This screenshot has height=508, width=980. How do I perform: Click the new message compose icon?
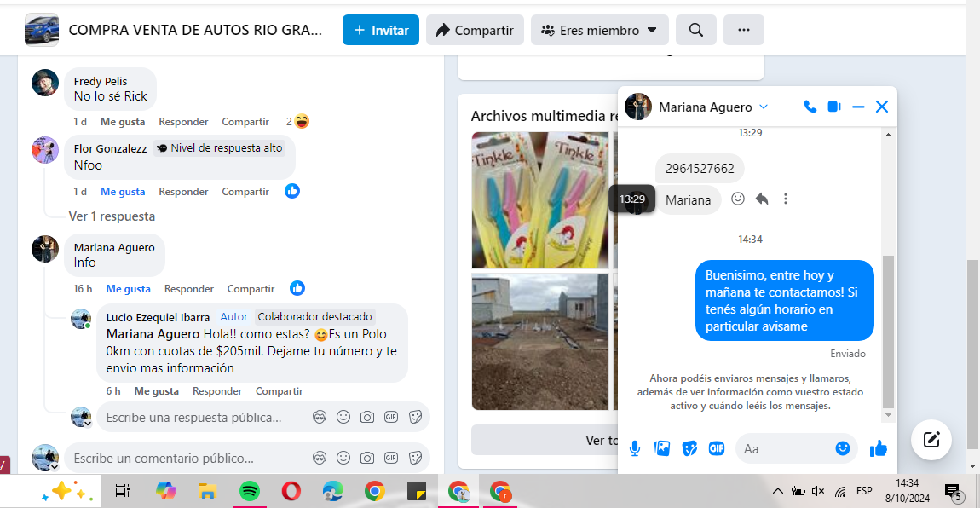[x=931, y=440]
